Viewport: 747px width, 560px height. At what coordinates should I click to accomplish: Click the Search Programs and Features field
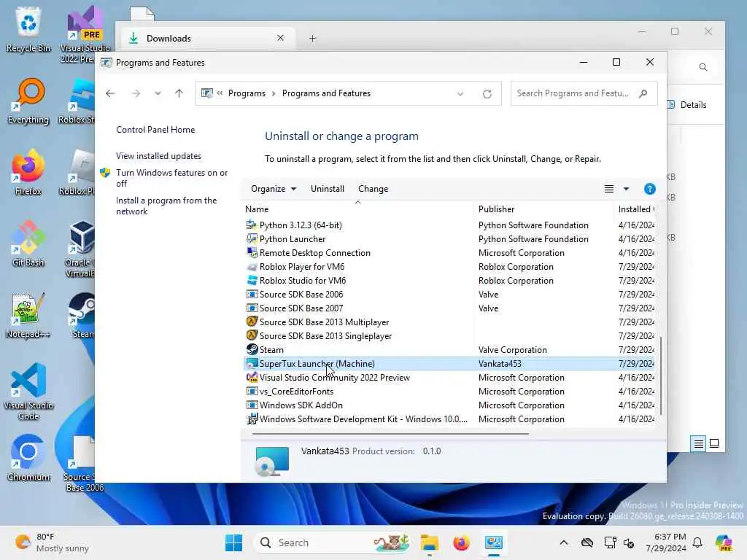coord(584,93)
